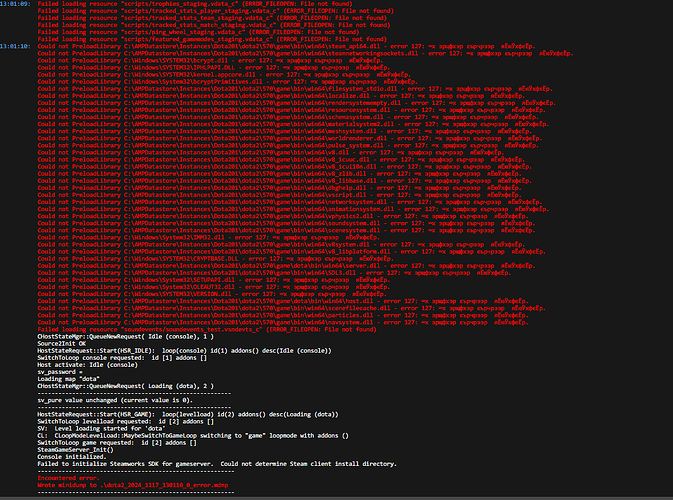Click the win64\v8.dll error line

tap(271, 152)
